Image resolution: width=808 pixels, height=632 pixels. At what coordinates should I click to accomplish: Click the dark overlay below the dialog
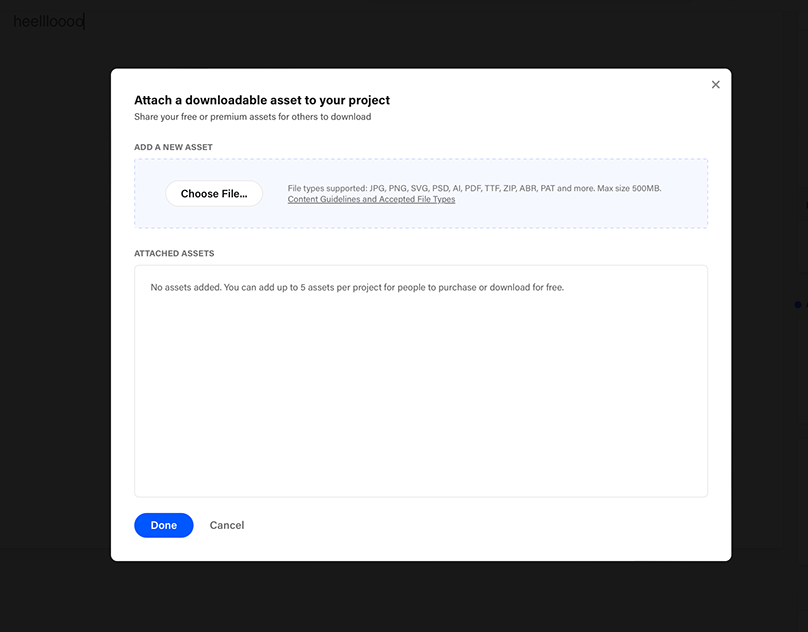(x=420, y=596)
